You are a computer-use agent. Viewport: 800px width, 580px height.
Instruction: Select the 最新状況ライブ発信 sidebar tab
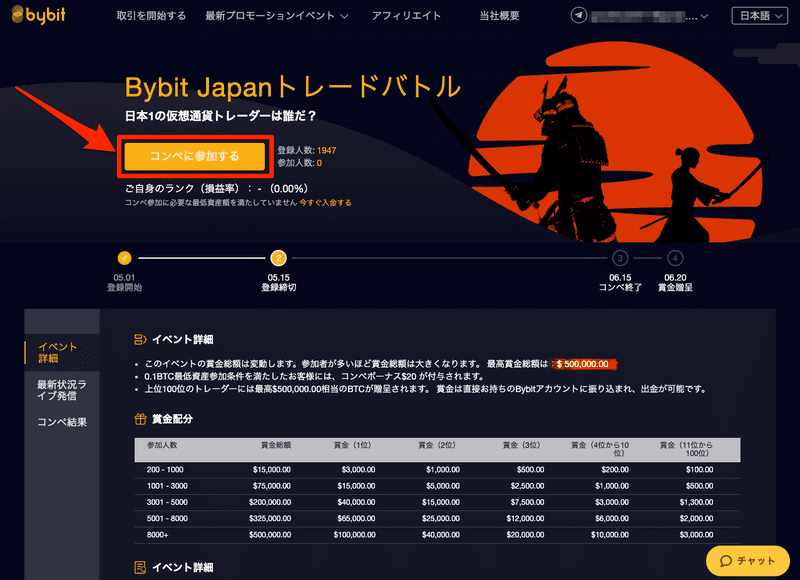[x=62, y=390]
